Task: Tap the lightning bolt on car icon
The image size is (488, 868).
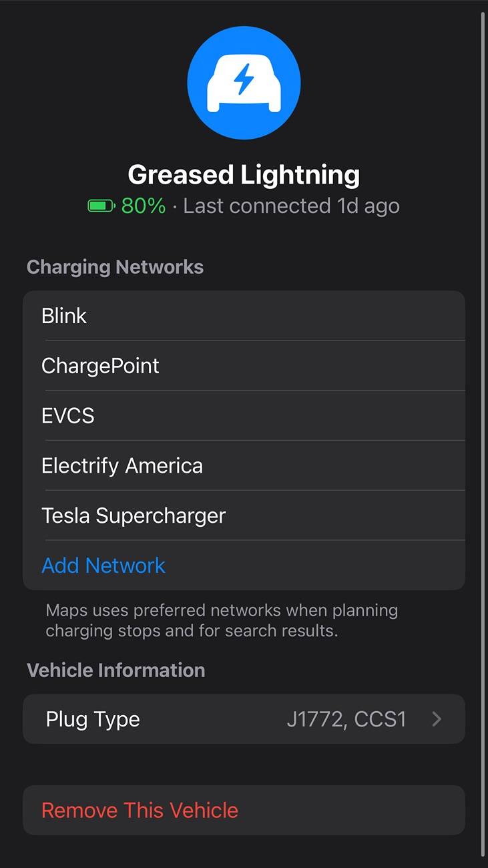Action: (x=244, y=79)
